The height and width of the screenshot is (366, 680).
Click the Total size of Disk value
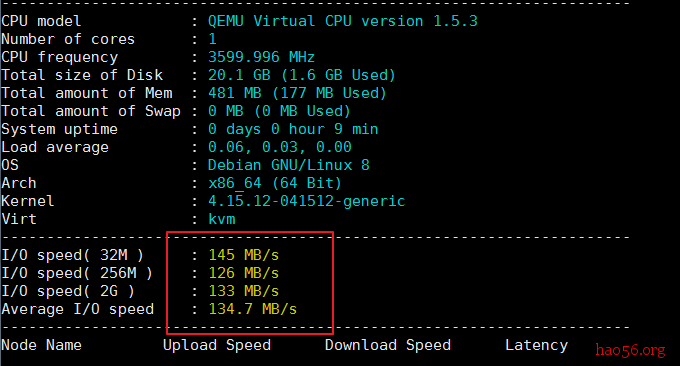tap(301, 75)
